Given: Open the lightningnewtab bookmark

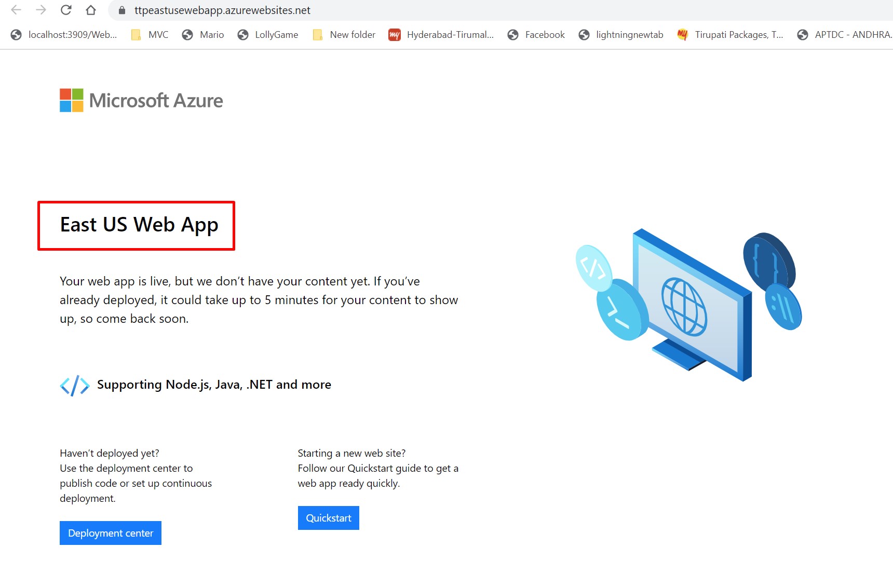Looking at the screenshot, I should tap(621, 35).
